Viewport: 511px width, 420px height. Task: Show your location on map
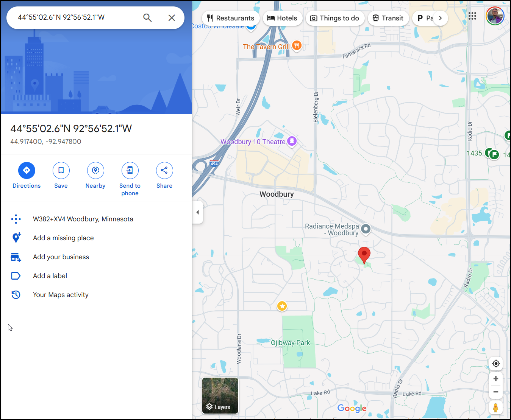[x=496, y=364]
